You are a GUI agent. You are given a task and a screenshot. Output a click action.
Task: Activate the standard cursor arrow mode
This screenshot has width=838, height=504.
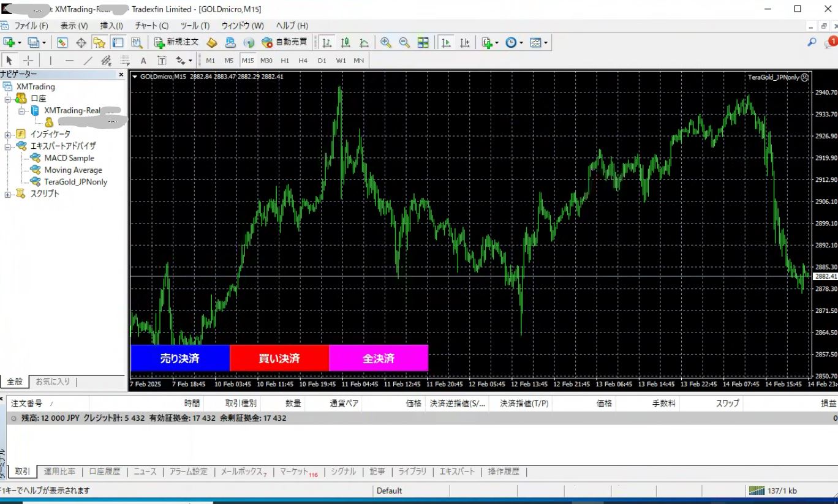(9, 61)
